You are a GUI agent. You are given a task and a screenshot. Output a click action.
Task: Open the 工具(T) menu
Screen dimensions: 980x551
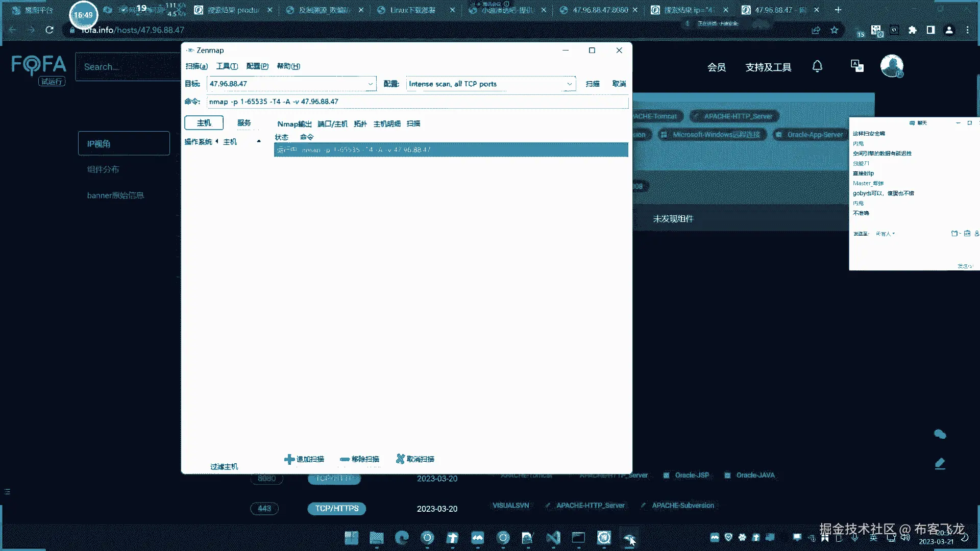point(227,66)
